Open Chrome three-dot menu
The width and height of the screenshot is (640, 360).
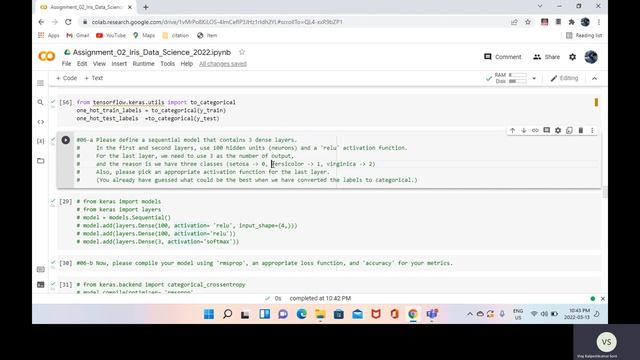[599, 22]
